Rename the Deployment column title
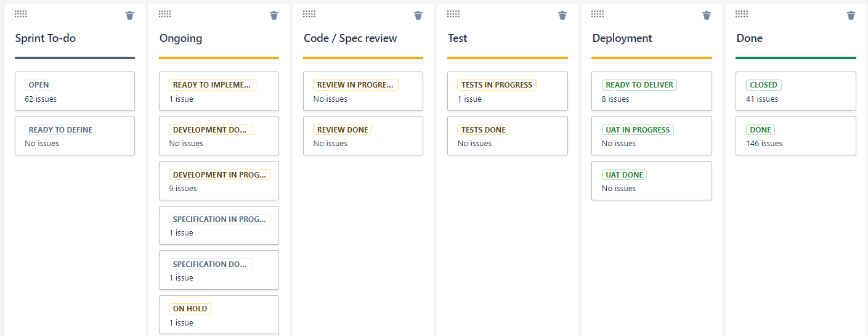This screenshot has width=868, height=336. point(622,38)
